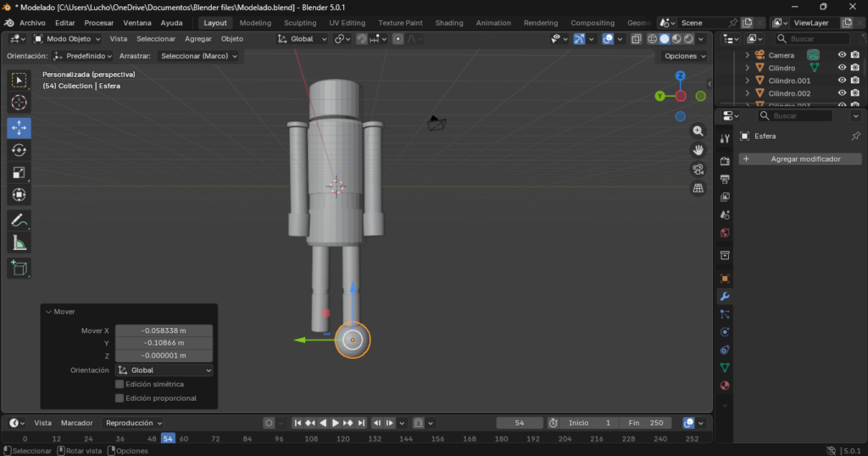Open the Modo Objeto mode dropdown
The image size is (868, 456).
[67, 39]
